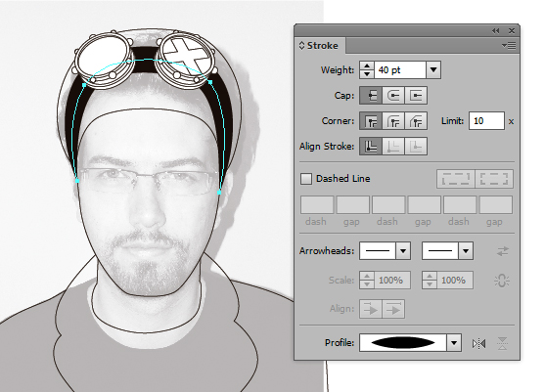
Task: Open the end arrowhead dropdown
Action: tap(466, 251)
